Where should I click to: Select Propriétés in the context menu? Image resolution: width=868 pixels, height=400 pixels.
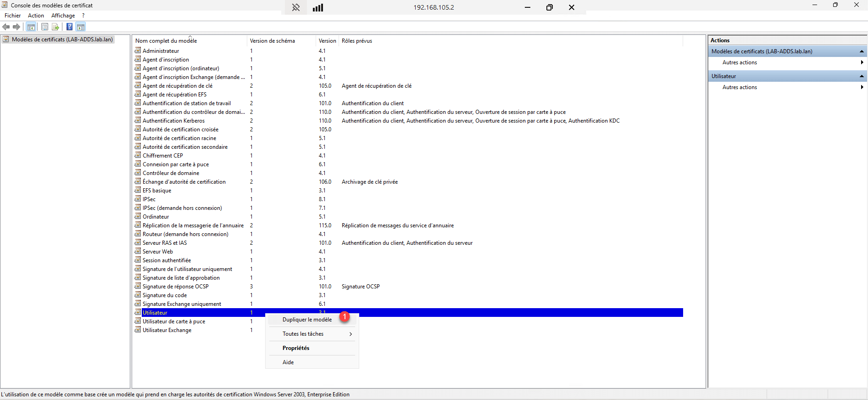(x=296, y=348)
